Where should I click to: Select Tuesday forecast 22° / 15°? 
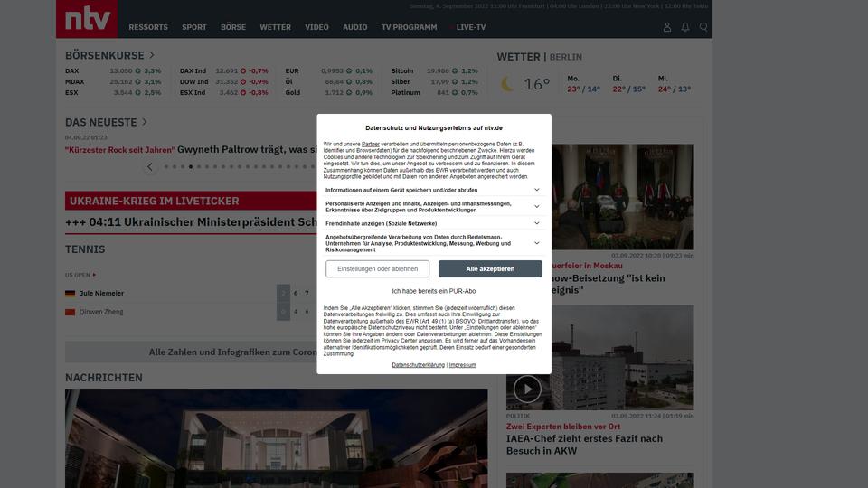coord(629,84)
